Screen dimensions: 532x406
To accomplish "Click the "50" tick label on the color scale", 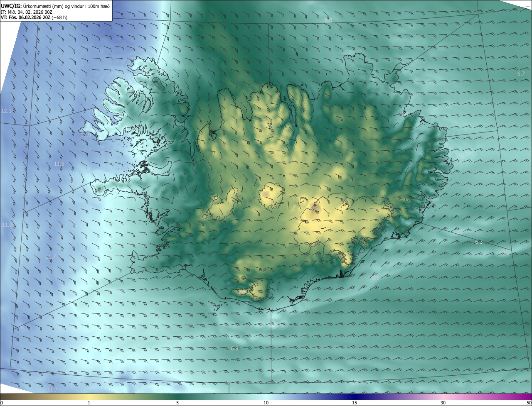I will 529,403.
